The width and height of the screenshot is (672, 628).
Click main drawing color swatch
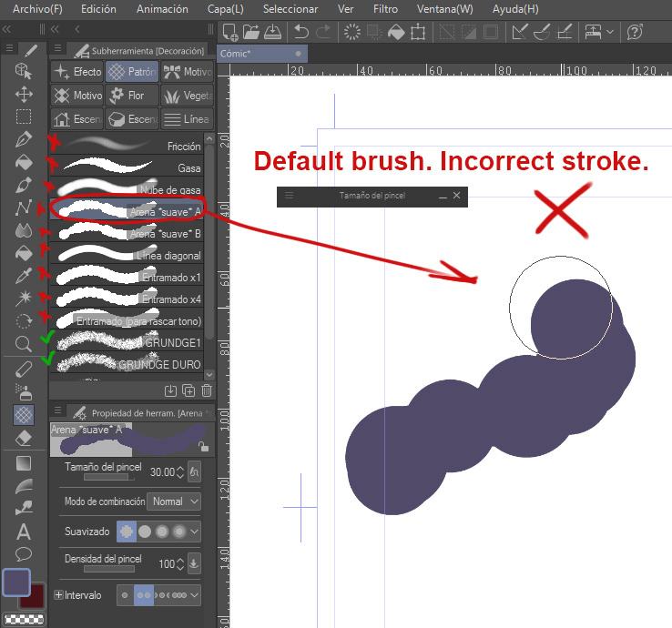pyautogui.click(x=16, y=582)
